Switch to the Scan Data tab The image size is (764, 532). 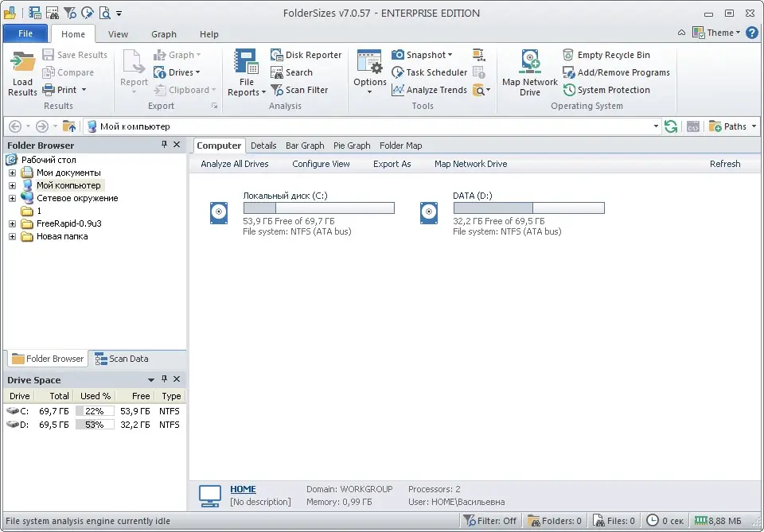coord(122,359)
